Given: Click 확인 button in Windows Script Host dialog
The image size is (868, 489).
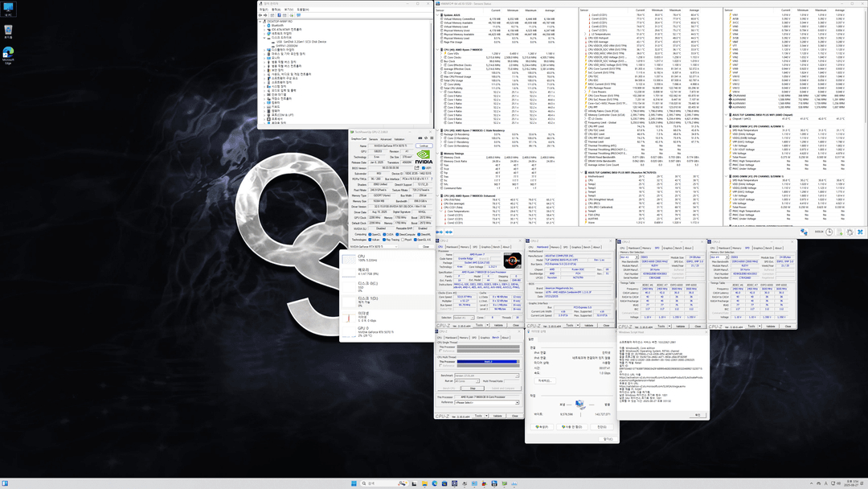Looking at the screenshot, I should pos(698,415).
